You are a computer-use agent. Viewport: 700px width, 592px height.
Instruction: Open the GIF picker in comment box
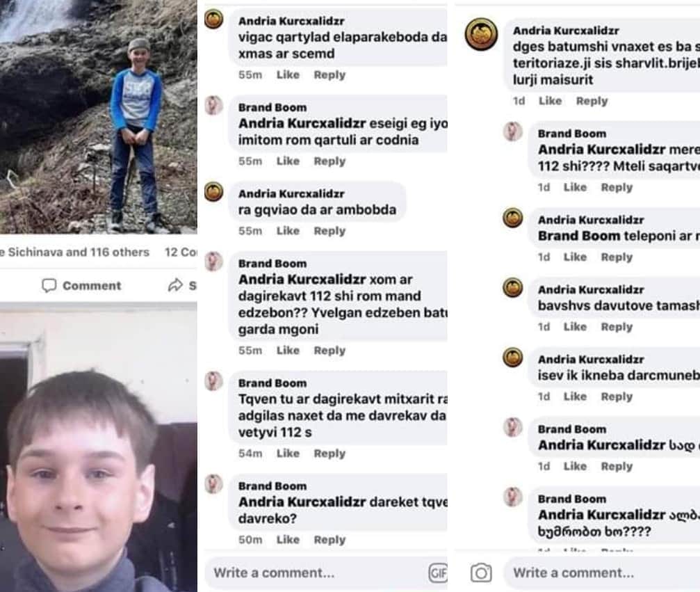pos(437,573)
